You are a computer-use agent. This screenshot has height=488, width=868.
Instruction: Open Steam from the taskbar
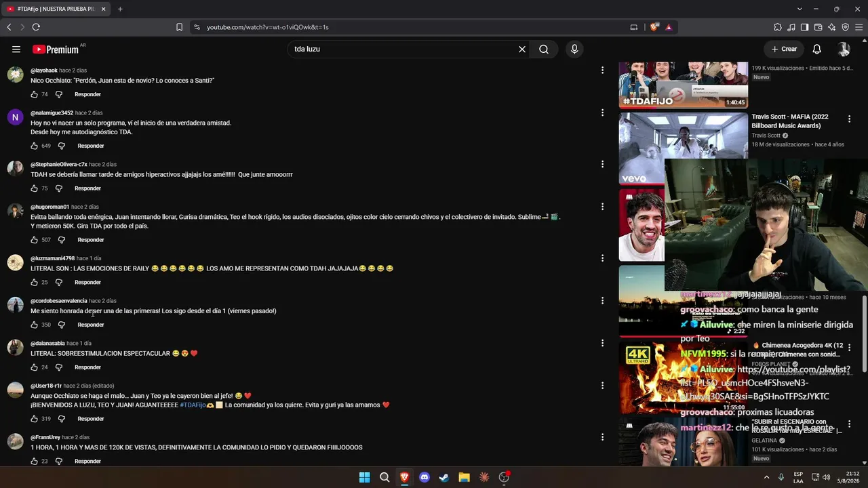coord(444,477)
